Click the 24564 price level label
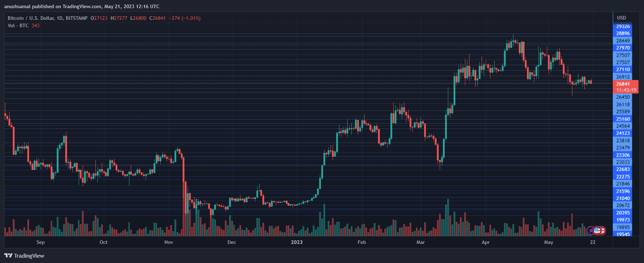This screenshot has height=263, width=644. [623, 126]
